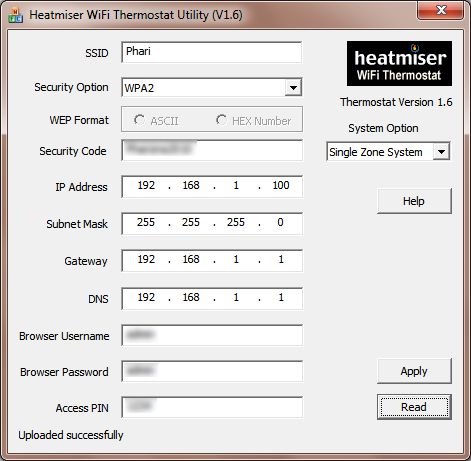Viewport: 471px width, 461px height.
Task: Select the ASCII WEP format option
Action: tap(156, 121)
